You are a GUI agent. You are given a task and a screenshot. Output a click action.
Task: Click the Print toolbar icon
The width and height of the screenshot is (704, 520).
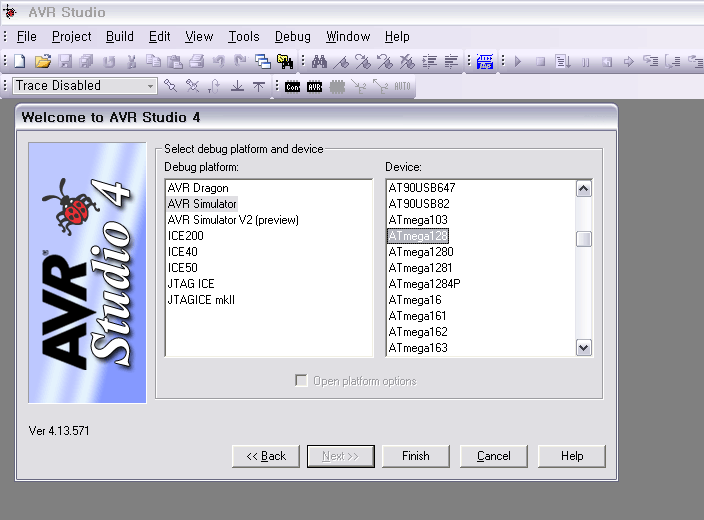[x=196, y=61]
